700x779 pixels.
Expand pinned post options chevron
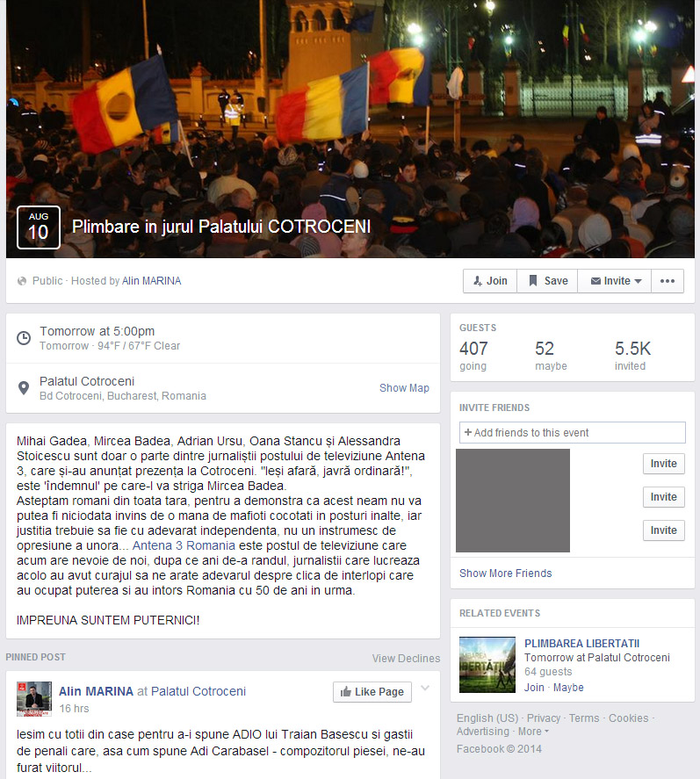tap(425, 688)
